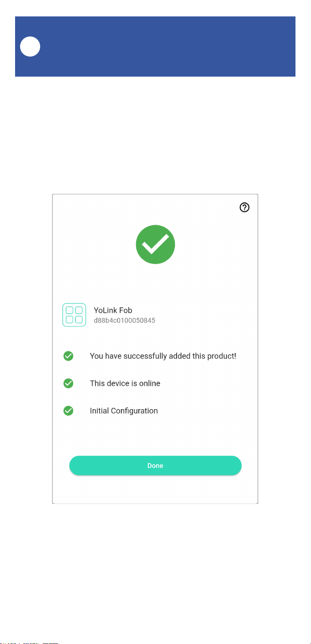Image resolution: width=311 pixels, height=644 pixels.
Task: Click the green check beside 'This device is online'
Action: [69, 384]
